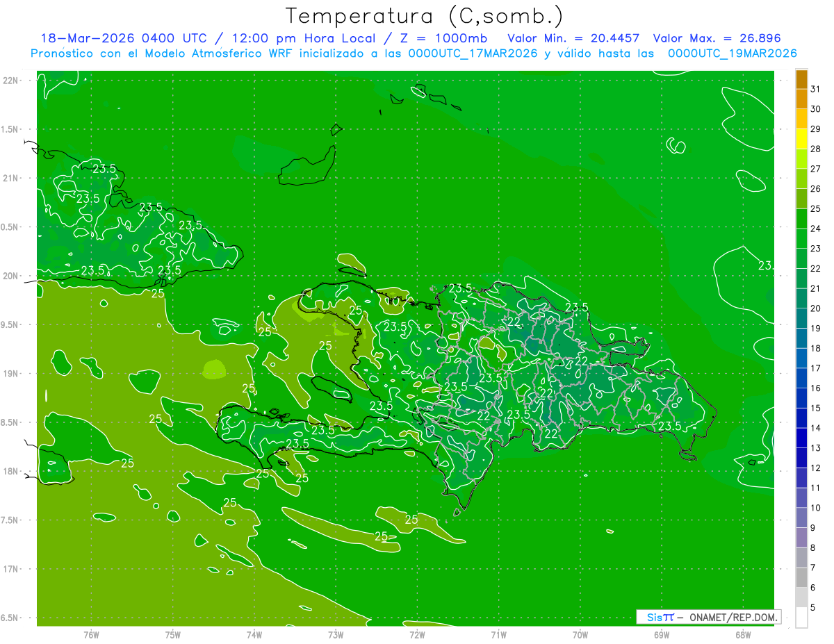Click the 'Valor Max. = 26.896' text
Viewport: 834px width, 644px height.
(717, 38)
